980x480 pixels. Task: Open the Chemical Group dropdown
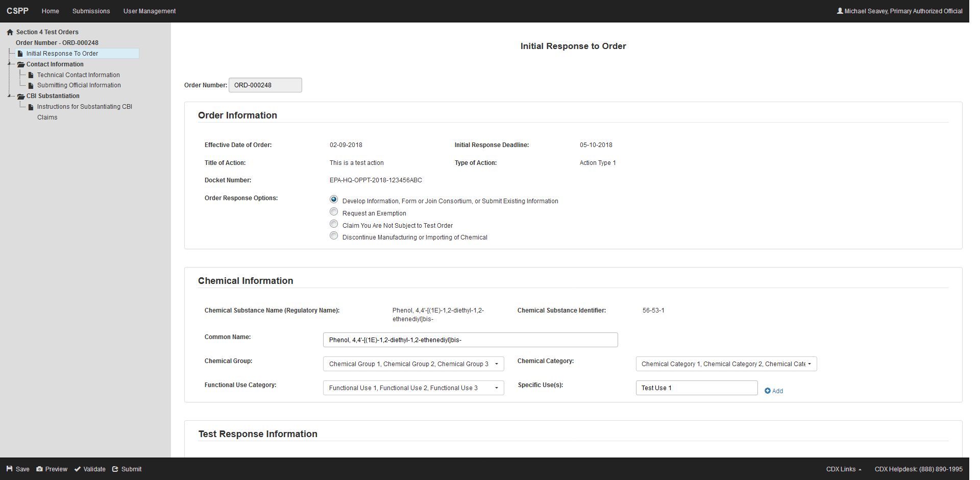413,364
